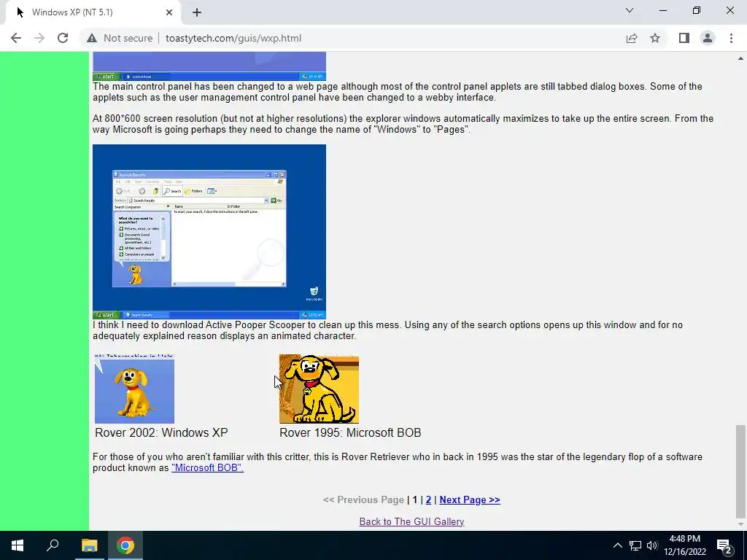Screen dimensions: 747x560
Task: Expand the tab search chevron
Action: click(x=630, y=10)
